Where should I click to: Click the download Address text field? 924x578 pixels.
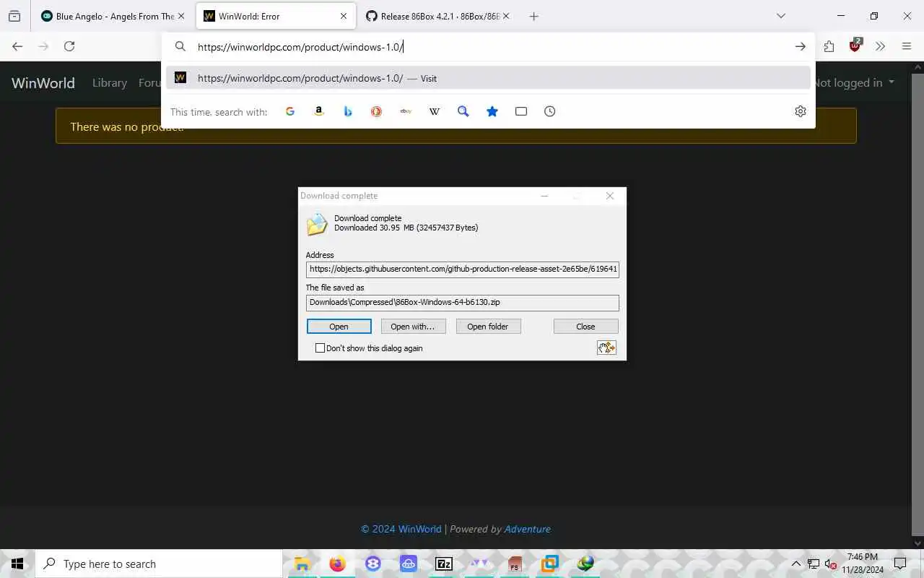click(x=462, y=269)
